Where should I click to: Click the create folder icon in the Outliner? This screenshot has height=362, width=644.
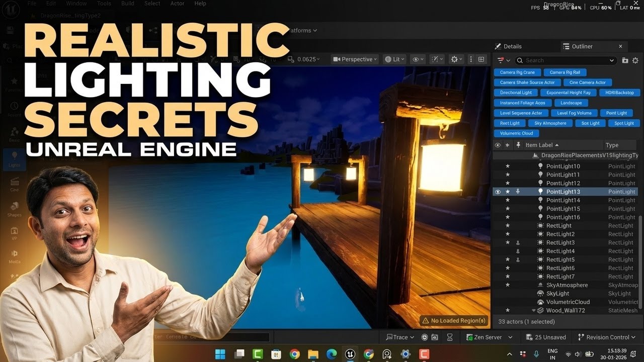pos(625,60)
